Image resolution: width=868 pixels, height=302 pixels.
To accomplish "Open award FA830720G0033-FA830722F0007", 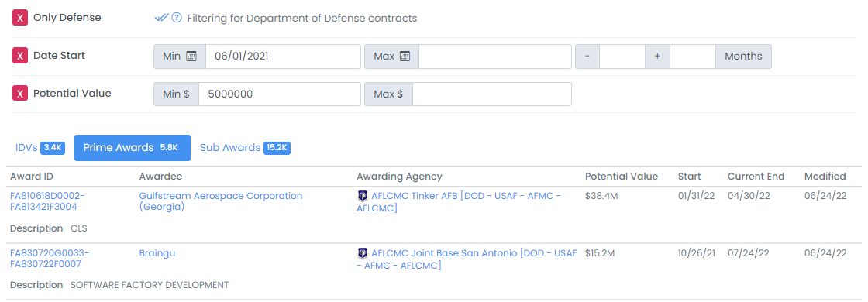I will tap(50, 259).
